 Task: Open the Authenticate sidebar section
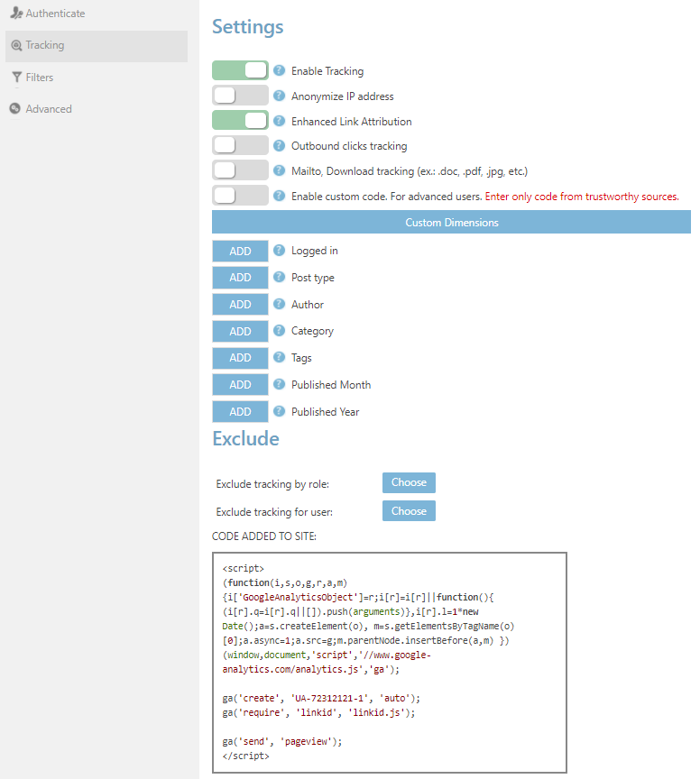(x=48, y=14)
